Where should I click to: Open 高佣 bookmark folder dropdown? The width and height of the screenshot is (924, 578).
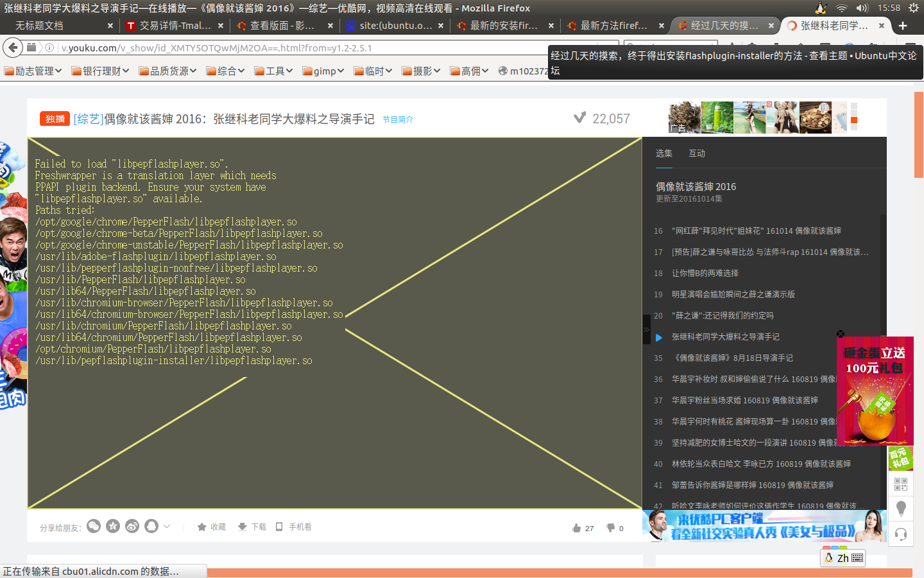point(469,71)
